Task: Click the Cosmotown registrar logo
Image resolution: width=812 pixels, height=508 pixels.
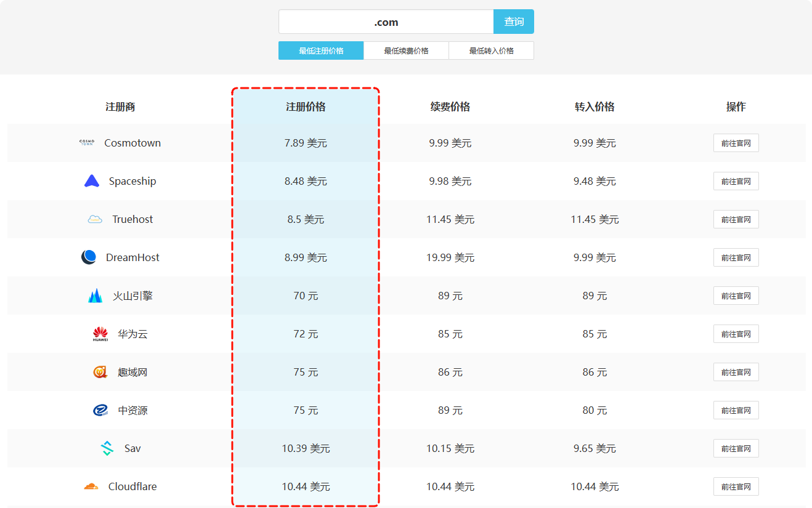Action: (87, 143)
